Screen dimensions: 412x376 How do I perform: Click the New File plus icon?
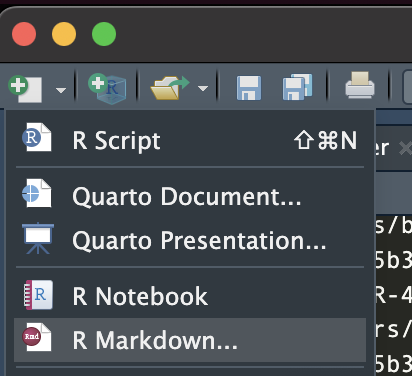25,89
